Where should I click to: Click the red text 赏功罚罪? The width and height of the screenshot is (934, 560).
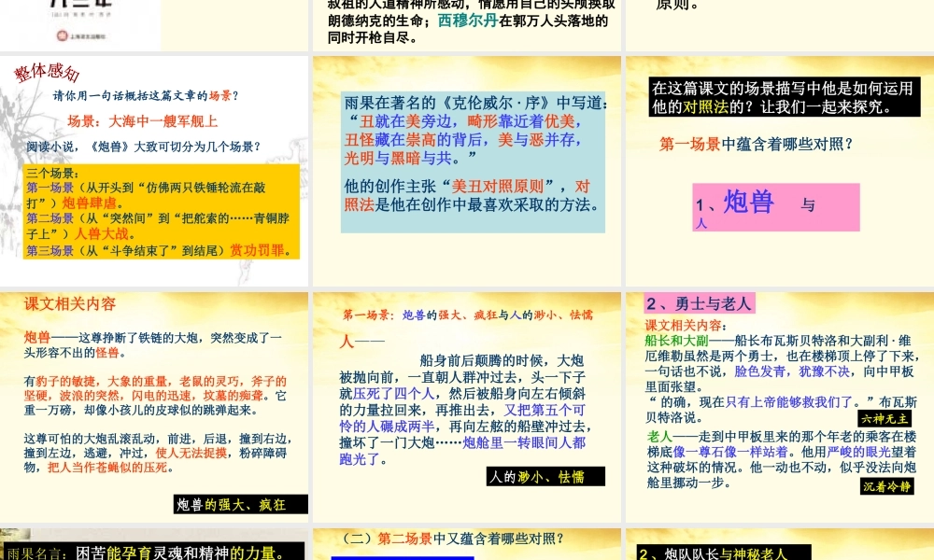pyautogui.click(x=258, y=250)
